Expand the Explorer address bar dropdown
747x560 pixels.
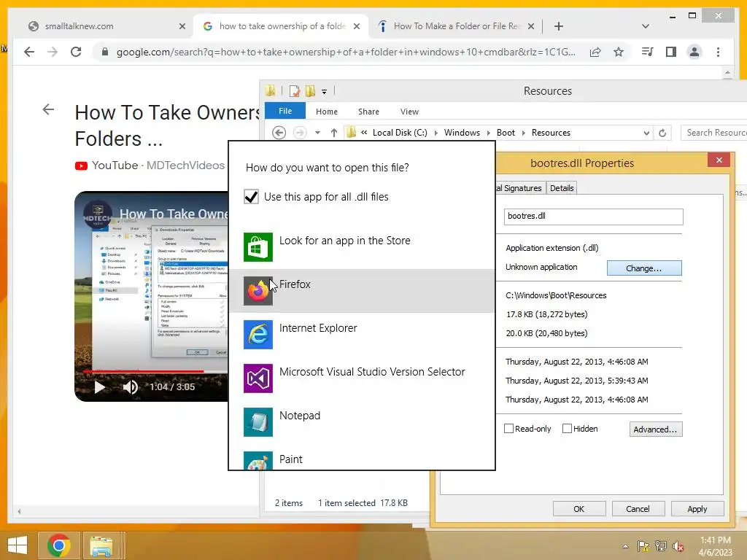[646, 133]
